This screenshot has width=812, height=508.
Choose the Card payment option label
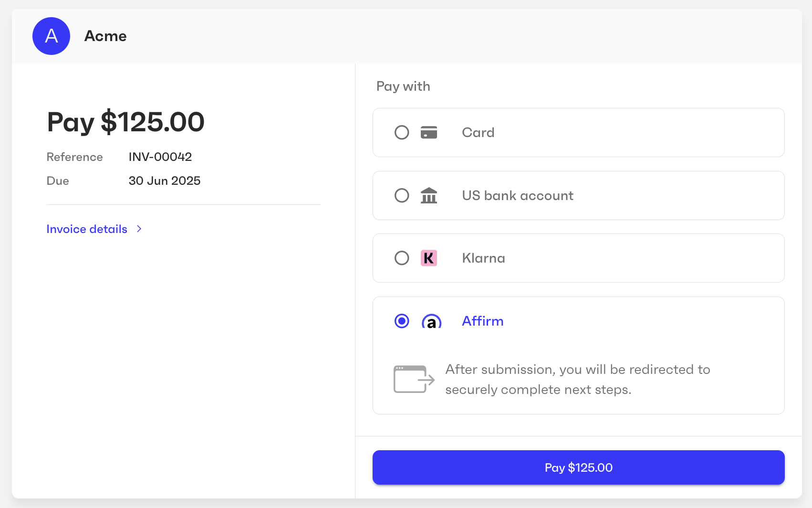pos(478,132)
